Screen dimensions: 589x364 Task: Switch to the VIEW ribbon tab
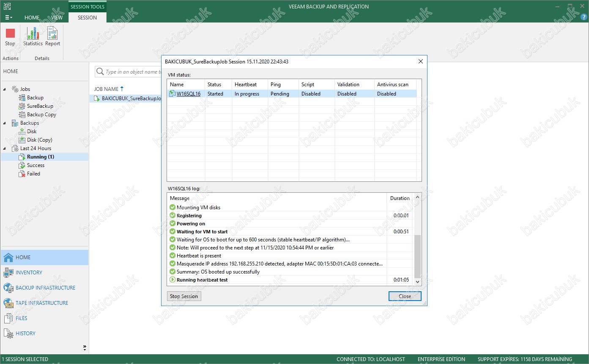point(57,18)
